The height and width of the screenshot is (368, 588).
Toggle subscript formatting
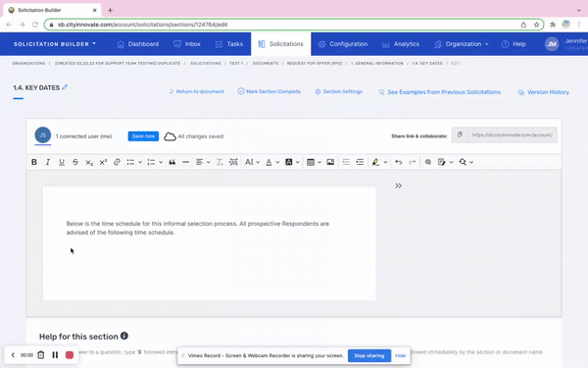(x=89, y=162)
